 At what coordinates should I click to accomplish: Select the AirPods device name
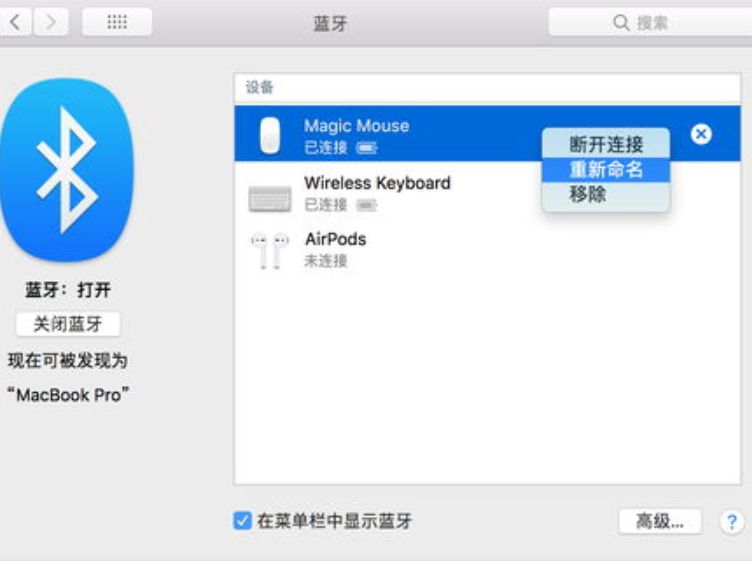click(336, 239)
